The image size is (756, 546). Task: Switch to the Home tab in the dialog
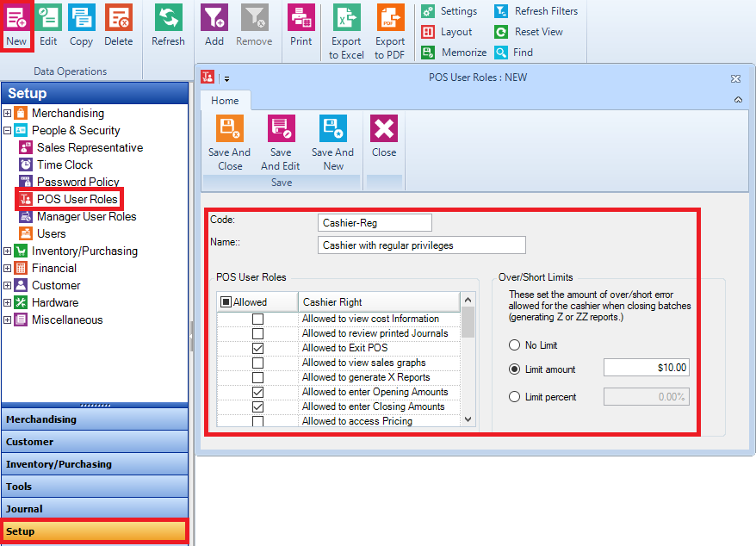[x=225, y=100]
